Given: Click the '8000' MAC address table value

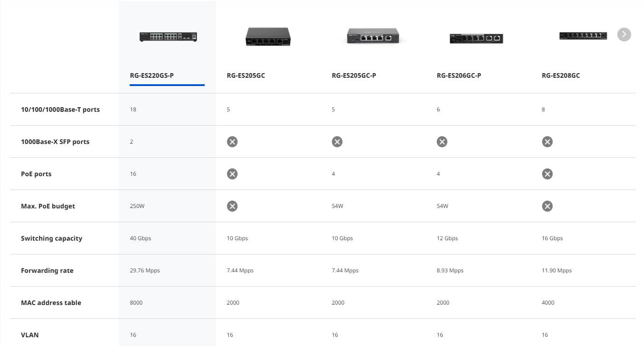Looking at the screenshot, I should click(136, 303).
